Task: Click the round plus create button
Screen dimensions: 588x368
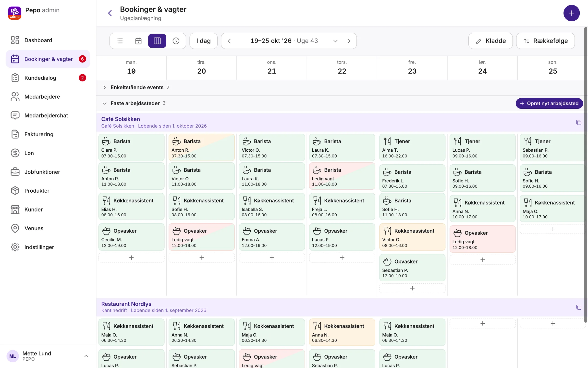Action: 571,13
